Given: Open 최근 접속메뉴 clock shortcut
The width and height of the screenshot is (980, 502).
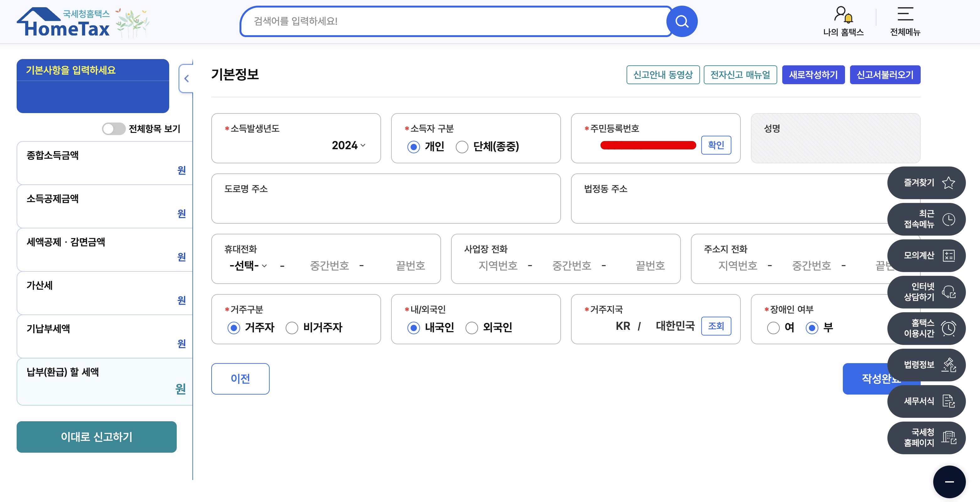Looking at the screenshot, I should coord(926,219).
